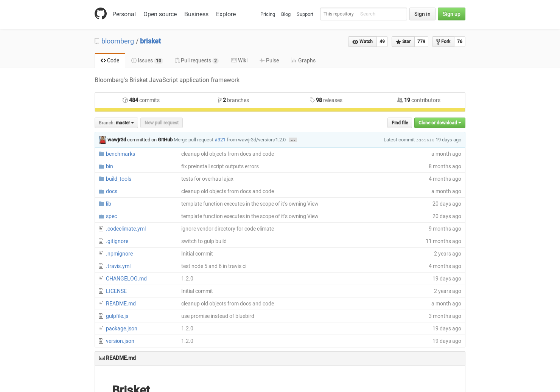Click the commits history clock icon

[x=125, y=100]
